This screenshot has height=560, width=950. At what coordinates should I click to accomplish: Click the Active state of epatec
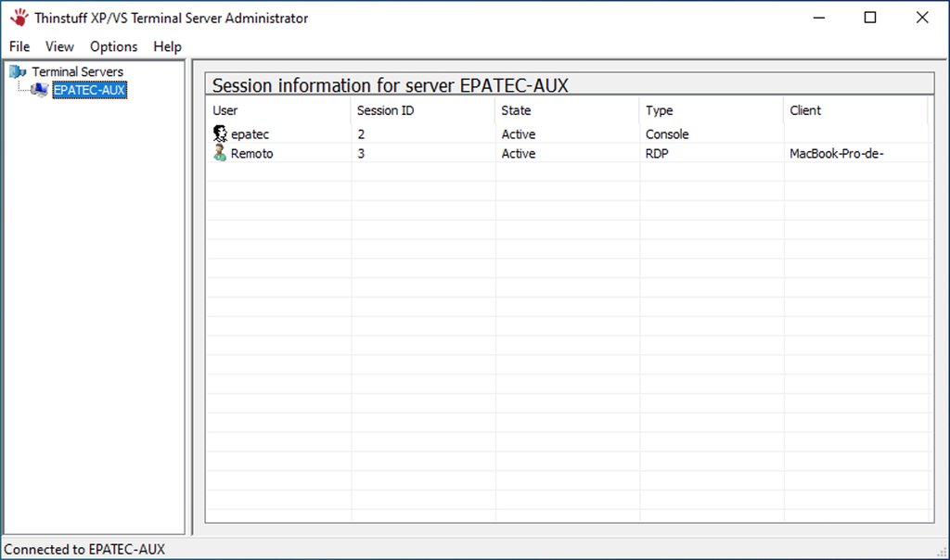click(x=518, y=134)
